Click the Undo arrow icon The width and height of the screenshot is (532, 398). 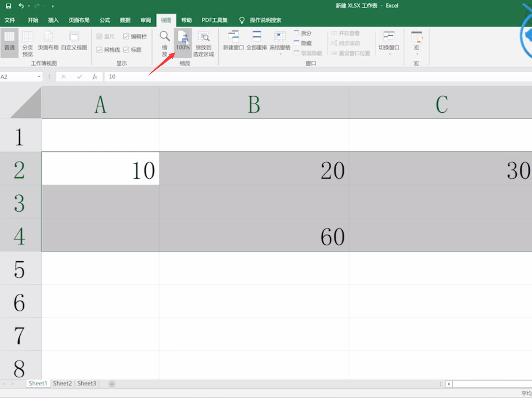(x=21, y=6)
